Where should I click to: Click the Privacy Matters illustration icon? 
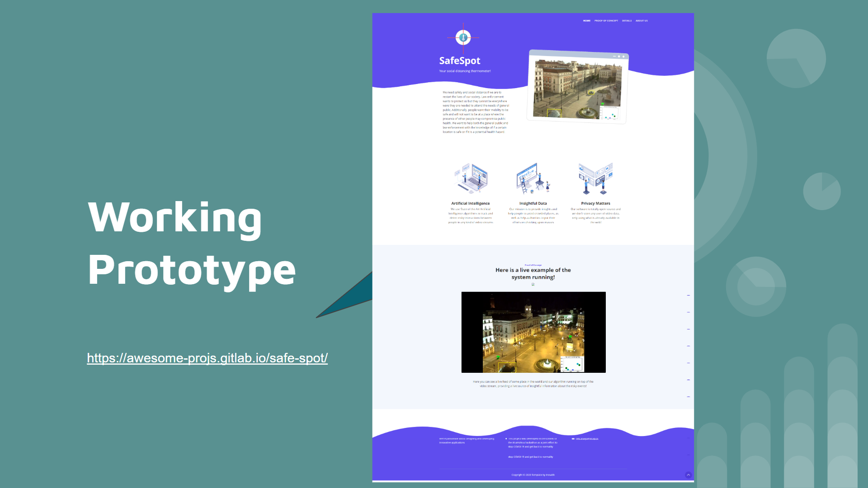tap(595, 179)
